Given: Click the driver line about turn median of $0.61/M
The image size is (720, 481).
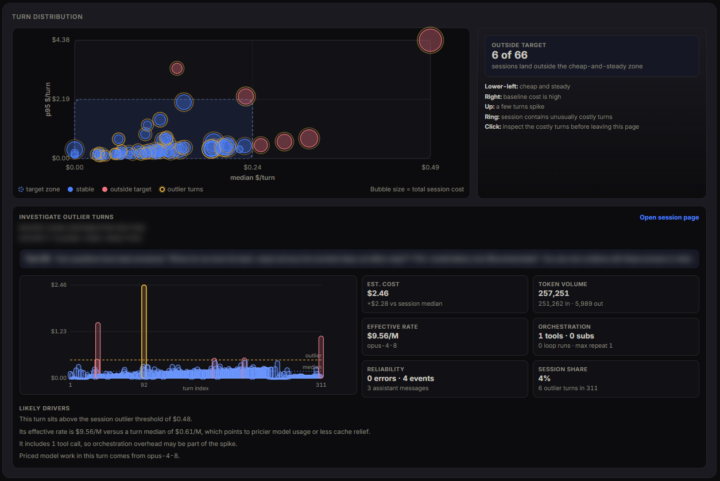Looking at the screenshot, I should click(194, 431).
